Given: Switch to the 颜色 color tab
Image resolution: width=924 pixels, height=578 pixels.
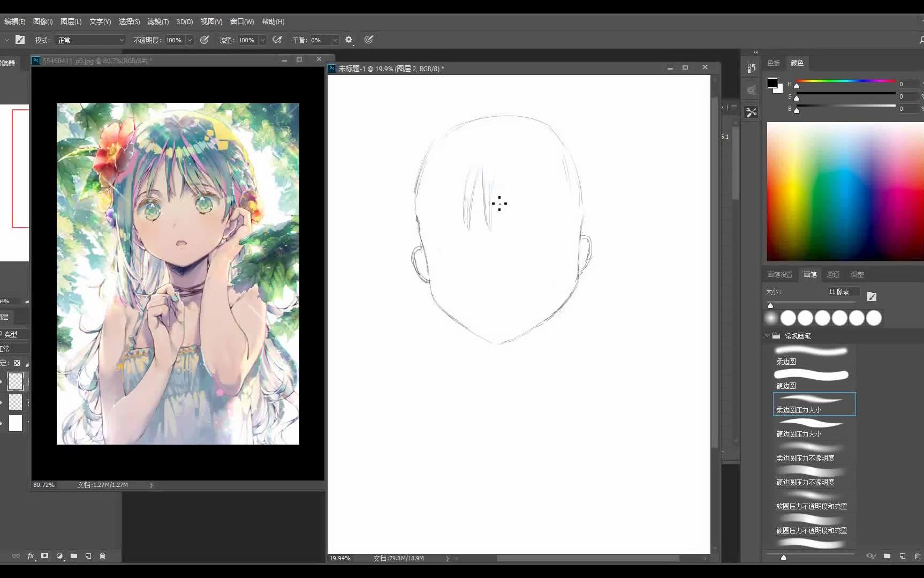Looking at the screenshot, I should pos(797,63).
